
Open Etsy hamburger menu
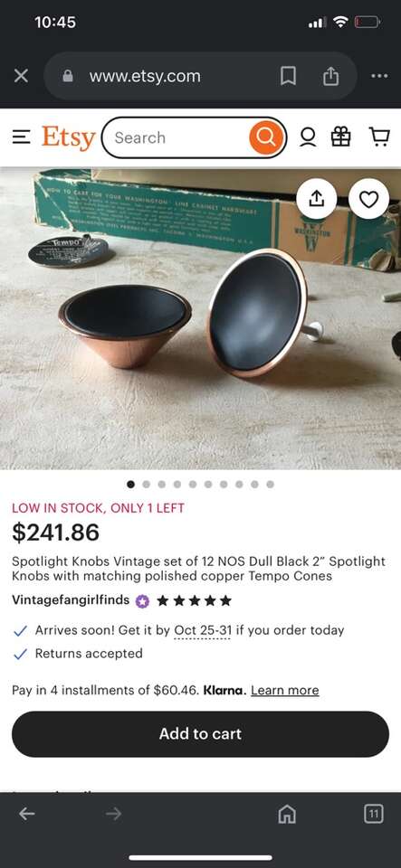click(21, 137)
